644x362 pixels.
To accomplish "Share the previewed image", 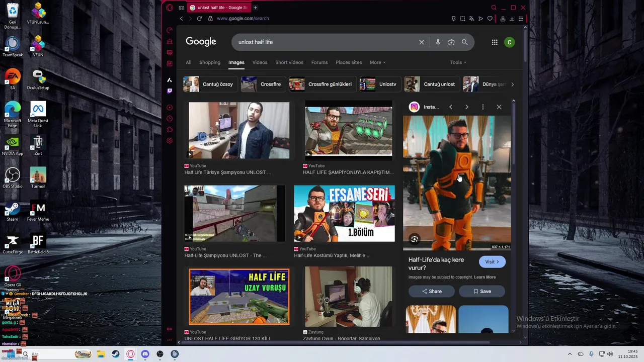I will (431, 291).
